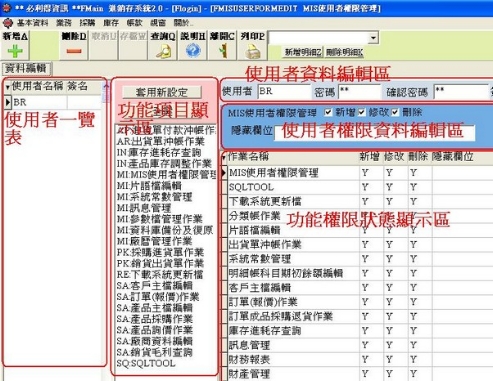Click the 新增明細Z button
The height and width of the screenshot is (381, 493).
(303, 52)
